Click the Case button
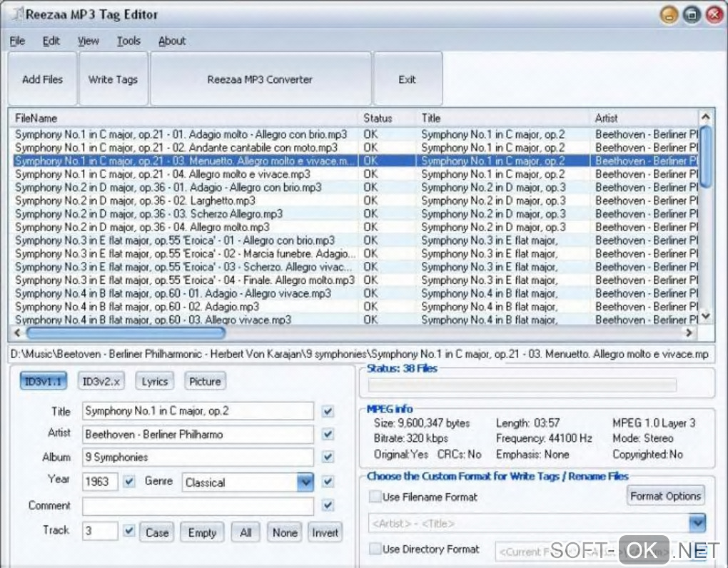Screen dimensions: 728x568 157,532
